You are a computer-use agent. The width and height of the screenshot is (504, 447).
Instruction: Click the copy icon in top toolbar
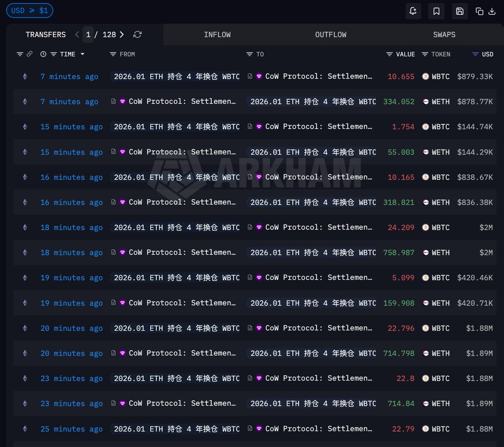tap(479, 11)
